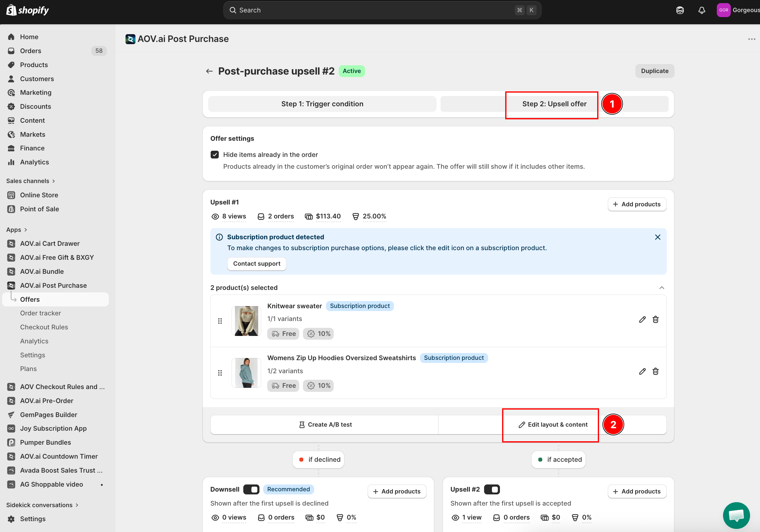Expand the Sales channels section
Screen dimensions: 760x532
tap(30, 181)
